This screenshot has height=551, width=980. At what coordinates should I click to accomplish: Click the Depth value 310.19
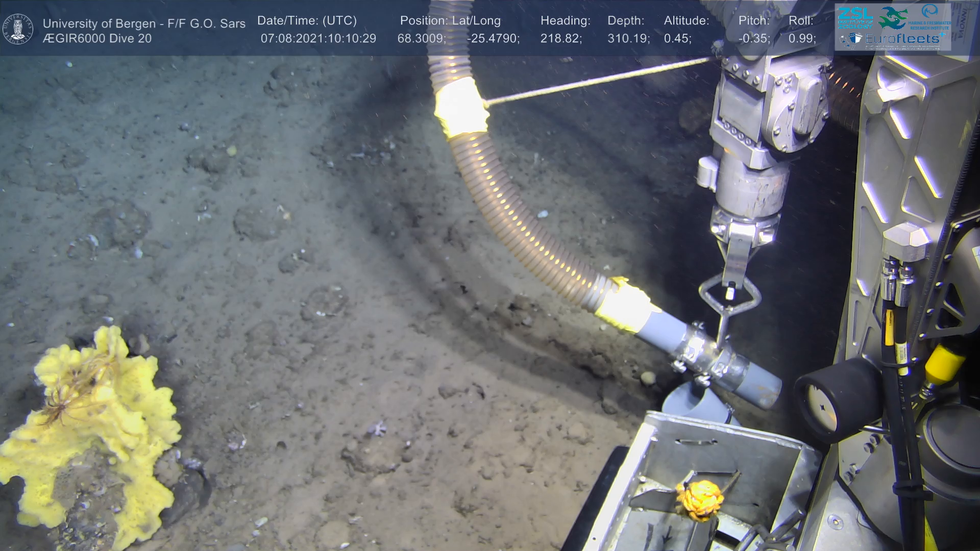[x=628, y=38]
